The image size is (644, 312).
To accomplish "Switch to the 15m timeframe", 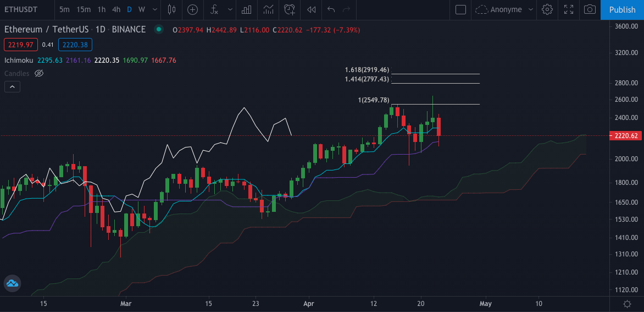I will pos(84,9).
